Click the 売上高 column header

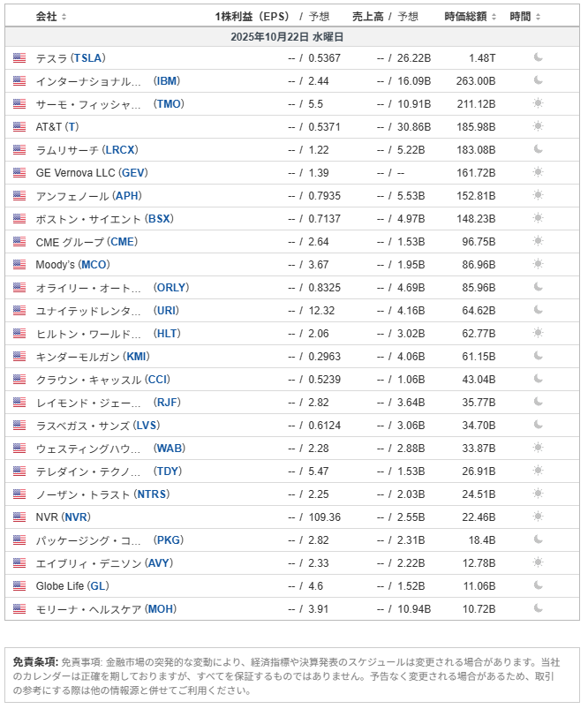tap(367, 17)
